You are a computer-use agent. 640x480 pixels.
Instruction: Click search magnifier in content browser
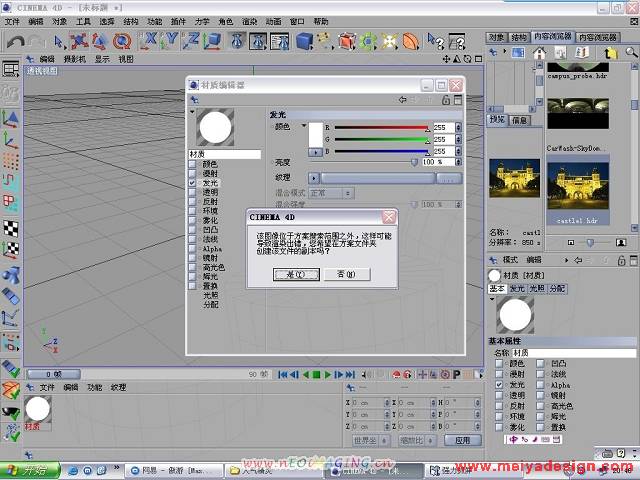tap(631, 52)
